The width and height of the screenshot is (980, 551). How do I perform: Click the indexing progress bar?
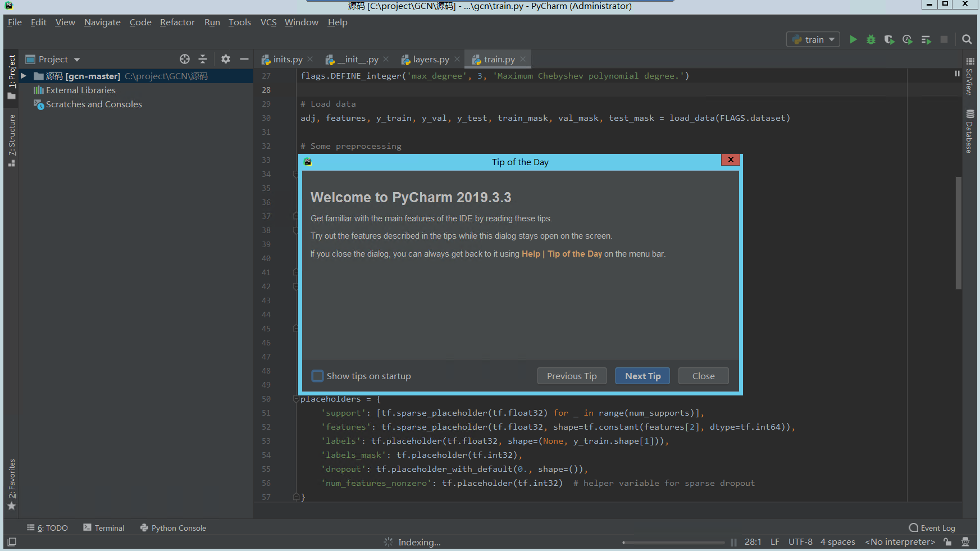point(673,543)
